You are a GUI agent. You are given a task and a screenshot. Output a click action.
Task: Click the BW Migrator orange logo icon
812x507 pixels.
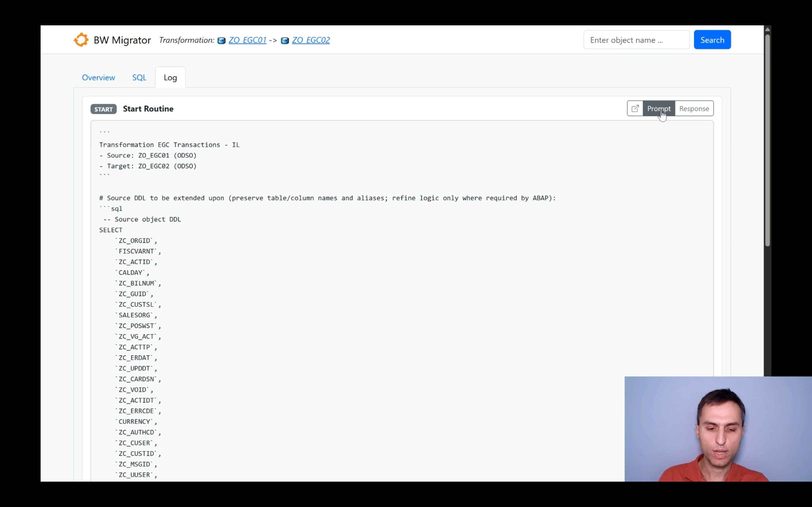pyautogui.click(x=81, y=40)
